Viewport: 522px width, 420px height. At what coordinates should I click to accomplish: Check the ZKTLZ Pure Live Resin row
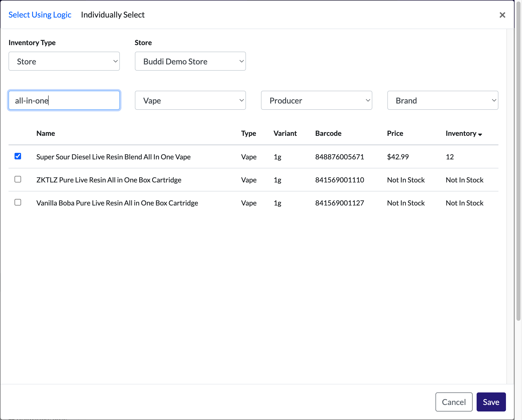(18, 179)
